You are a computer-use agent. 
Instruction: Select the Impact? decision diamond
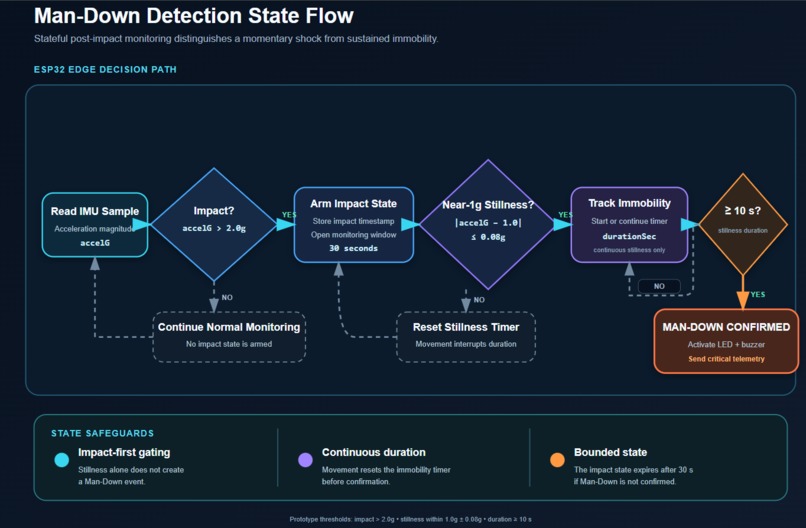tap(214, 225)
